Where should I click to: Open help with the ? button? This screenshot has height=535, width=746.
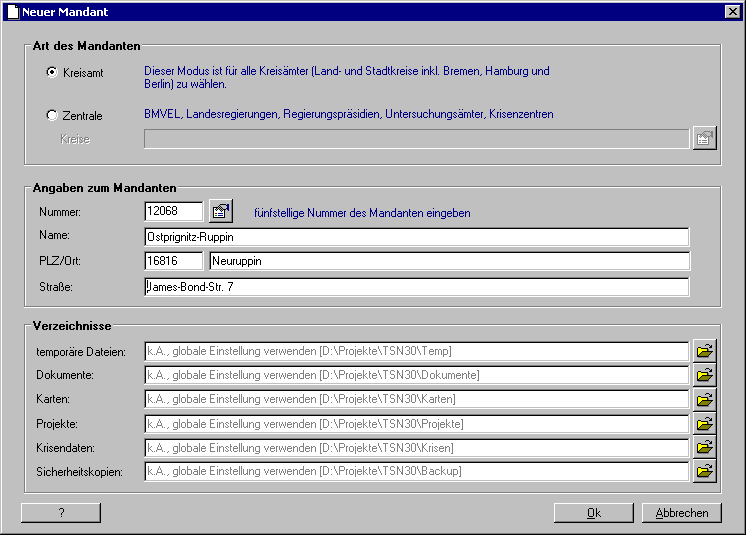(x=61, y=513)
